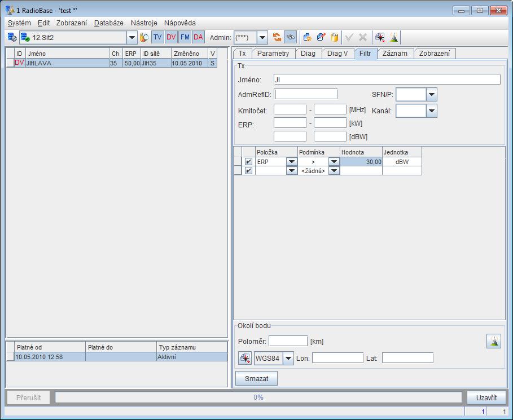Open the Edit menu
The image size is (513, 420).
(44, 23)
